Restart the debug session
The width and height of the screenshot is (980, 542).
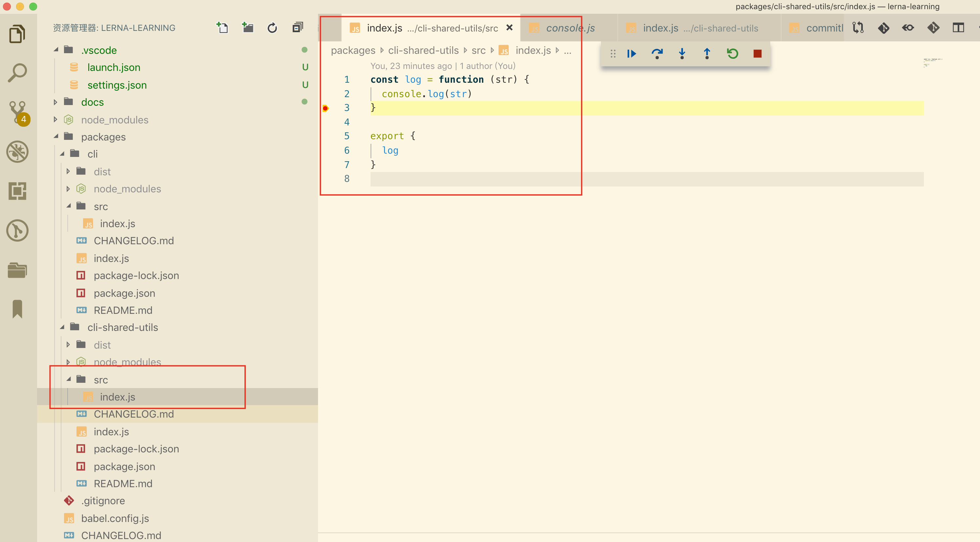click(732, 54)
